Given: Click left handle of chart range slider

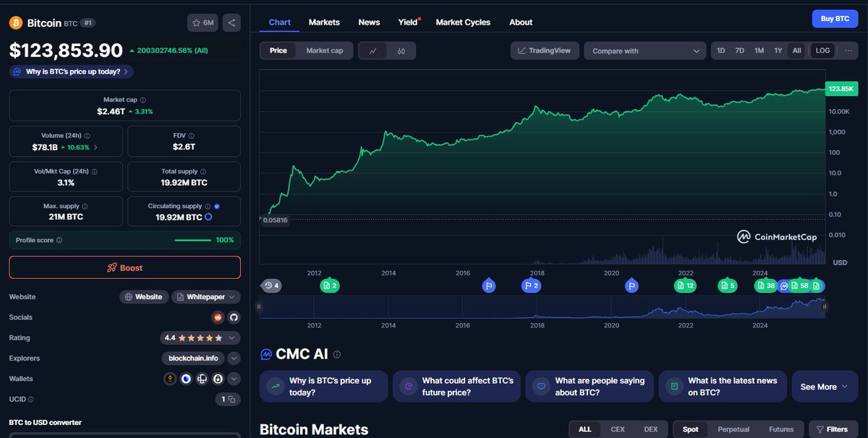Looking at the screenshot, I should pyautogui.click(x=259, y=306).
